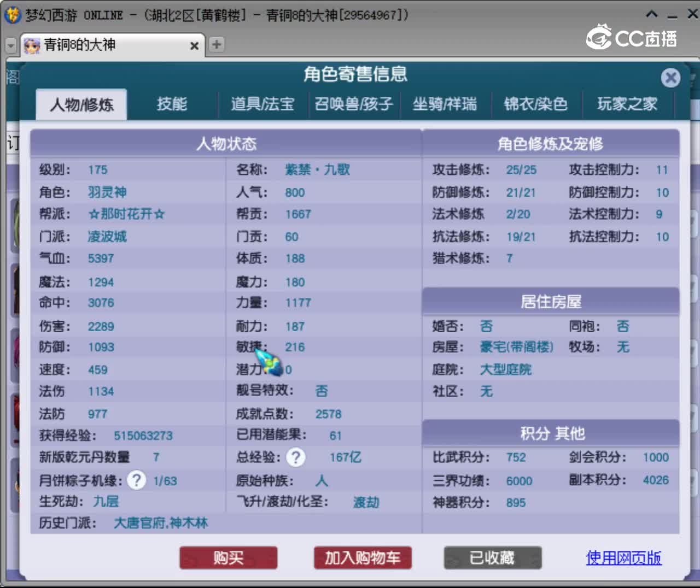Click the 三界功绩 value 6000
Screen dimensions: 700x588
(519, 481)
